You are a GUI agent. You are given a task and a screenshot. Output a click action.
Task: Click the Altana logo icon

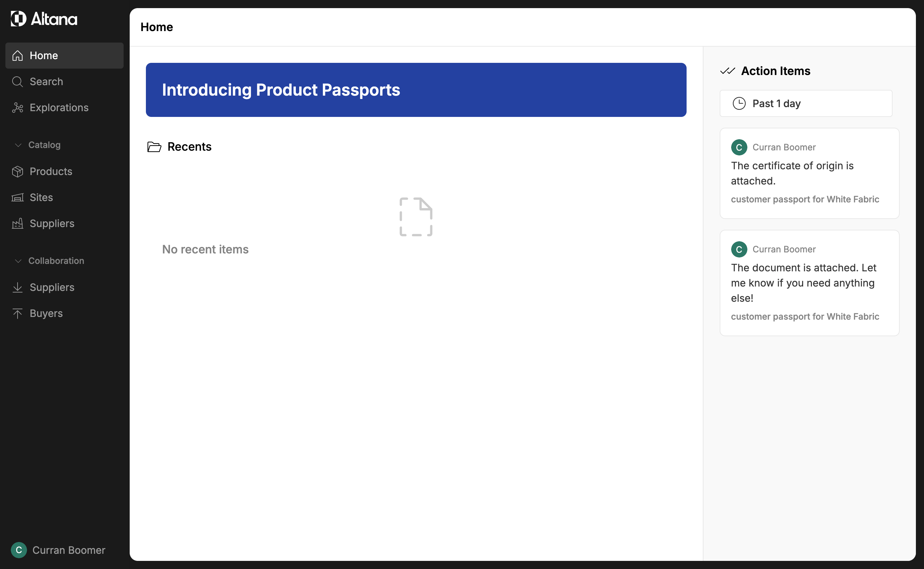(19, 19)
